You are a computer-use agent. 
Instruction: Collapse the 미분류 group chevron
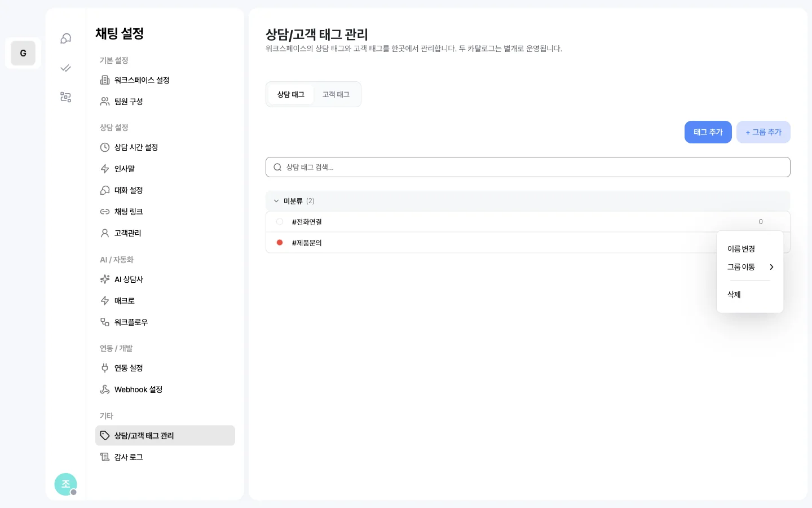(276, 201)
